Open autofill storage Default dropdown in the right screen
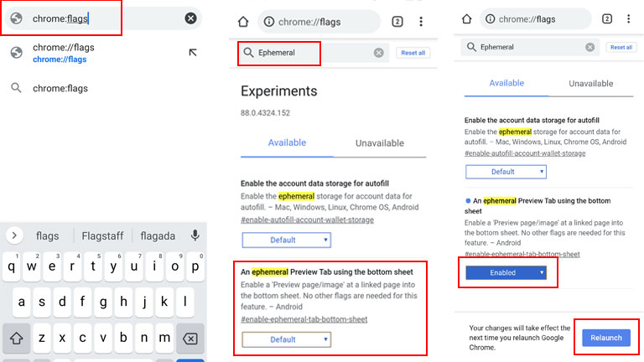The height and width of the screenshot is (362, 644). coord(506,172)
